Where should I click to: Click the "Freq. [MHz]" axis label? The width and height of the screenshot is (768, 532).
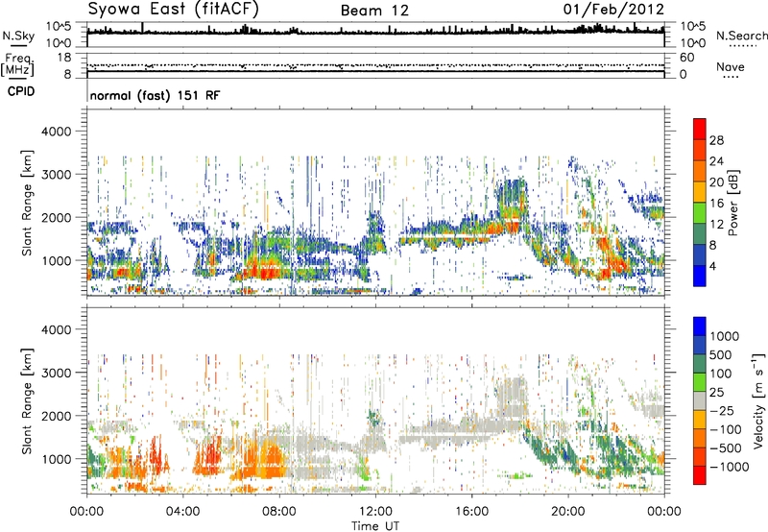(x=19, y=65)
